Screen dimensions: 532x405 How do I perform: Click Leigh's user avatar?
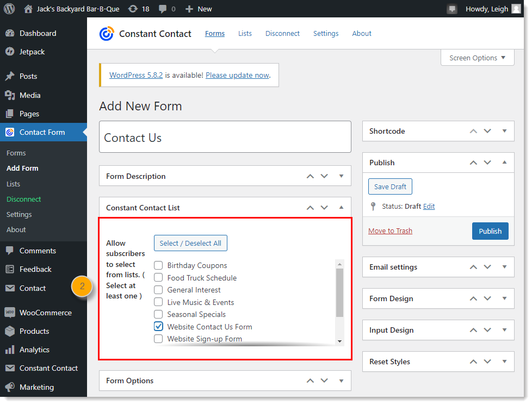[x=516, y=9]
